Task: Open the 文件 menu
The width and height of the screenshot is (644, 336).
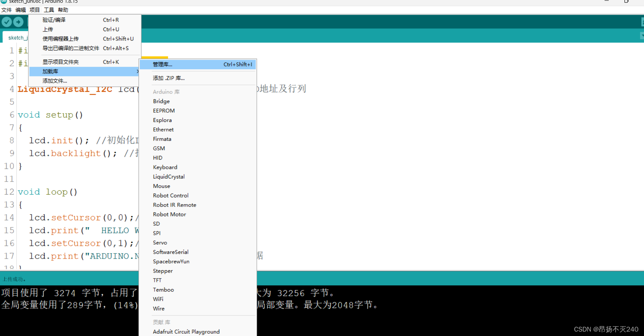Action: [7, 10]
